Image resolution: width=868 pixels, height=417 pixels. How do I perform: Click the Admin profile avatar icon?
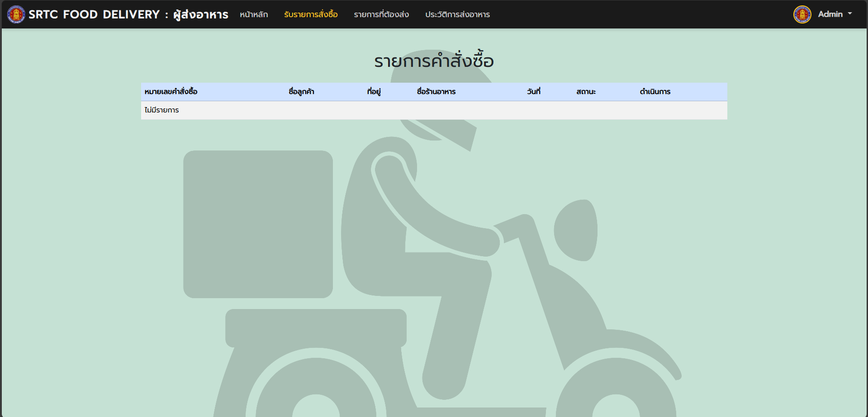[x=802, y=14]
